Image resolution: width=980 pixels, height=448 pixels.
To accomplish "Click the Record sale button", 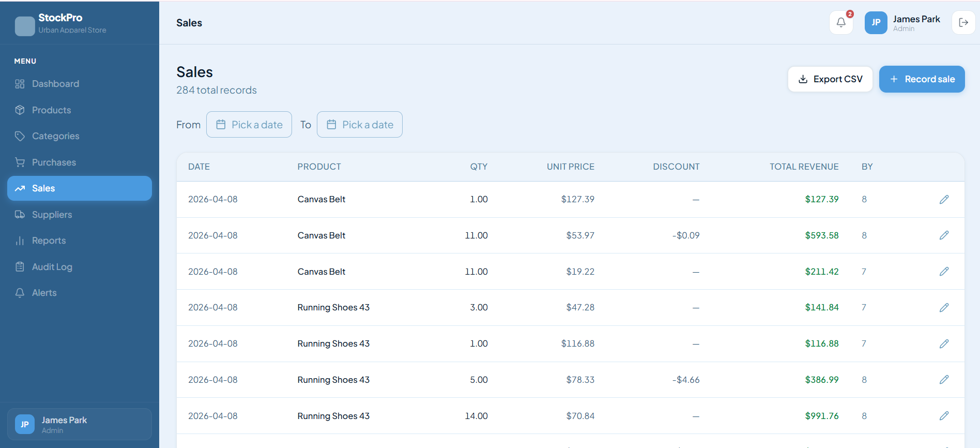I will coord(922,79).
